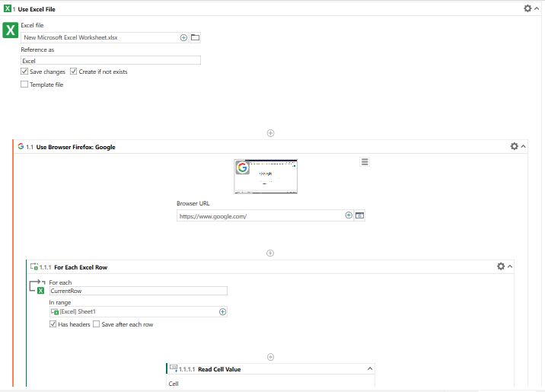545x392 pixels.
Task: Click the plus icon in Excel file field
Action: click(x=183, y=37)
